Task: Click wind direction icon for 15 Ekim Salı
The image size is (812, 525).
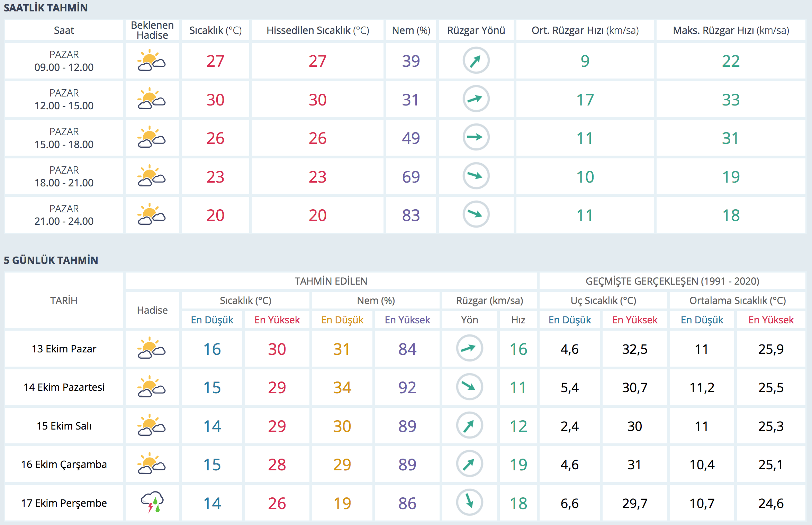Action: [469, 425]
